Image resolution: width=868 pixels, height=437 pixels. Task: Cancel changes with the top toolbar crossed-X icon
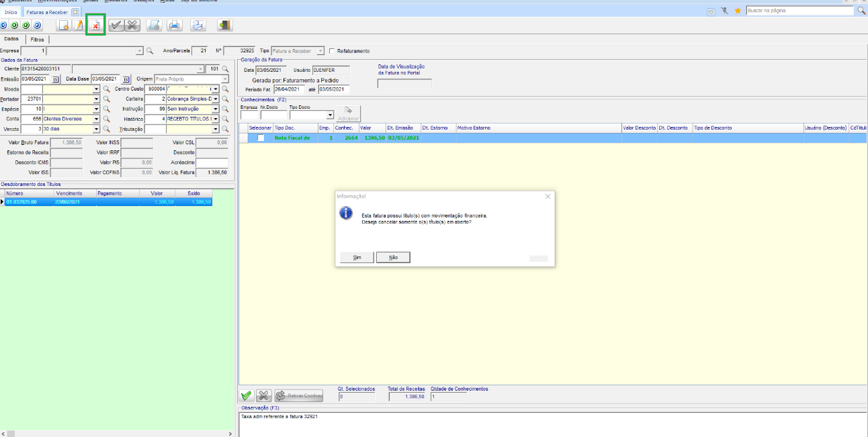(132, 26)
